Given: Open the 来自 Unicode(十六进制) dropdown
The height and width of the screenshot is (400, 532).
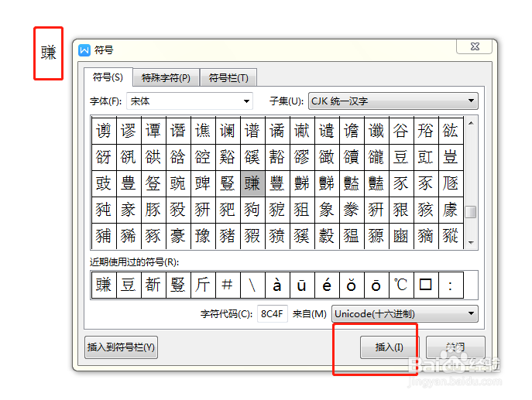Looking at the screenshot, I should [405, 314].
